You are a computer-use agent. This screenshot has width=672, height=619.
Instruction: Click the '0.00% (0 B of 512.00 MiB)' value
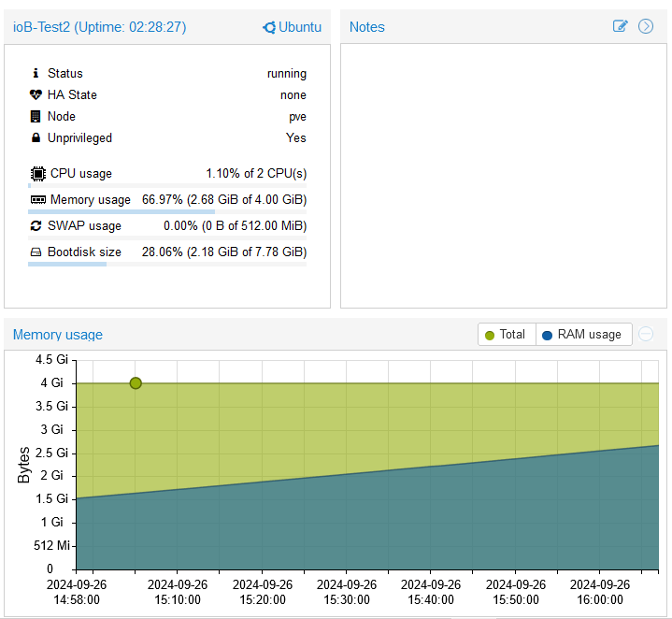pyautogui.click(x=235, y=226)
